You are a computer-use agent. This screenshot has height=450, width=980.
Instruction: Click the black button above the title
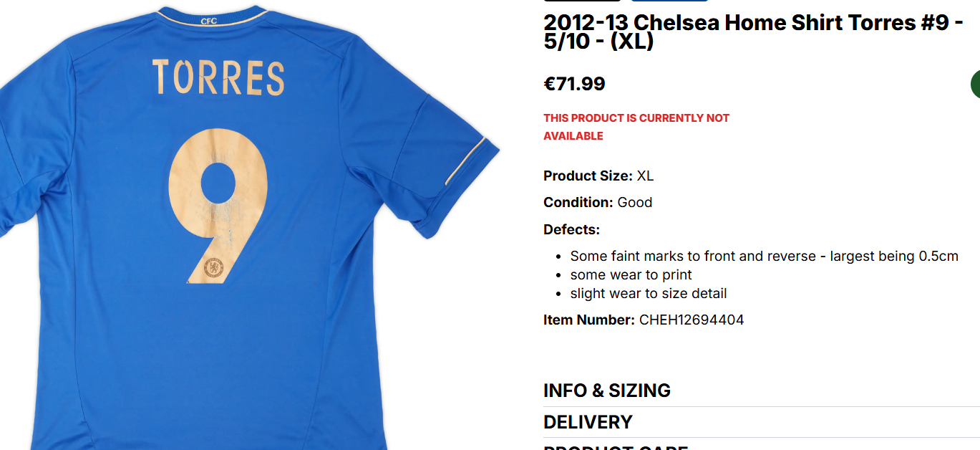pyautogui.click(x=582, y=1)
